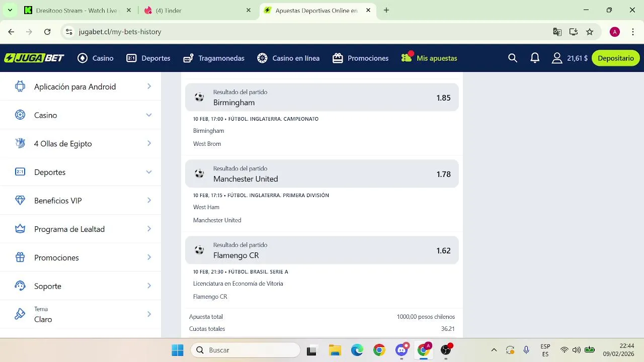Image resolution: width=644 pixels, height=362 pixels.
Task: Click the JugaBet logo
Action: (34, 58)
